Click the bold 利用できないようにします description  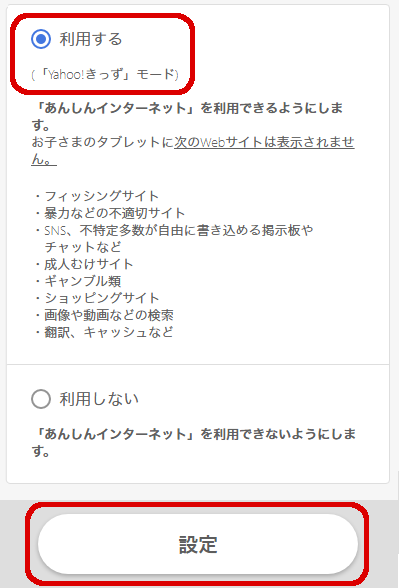[194, 442]
